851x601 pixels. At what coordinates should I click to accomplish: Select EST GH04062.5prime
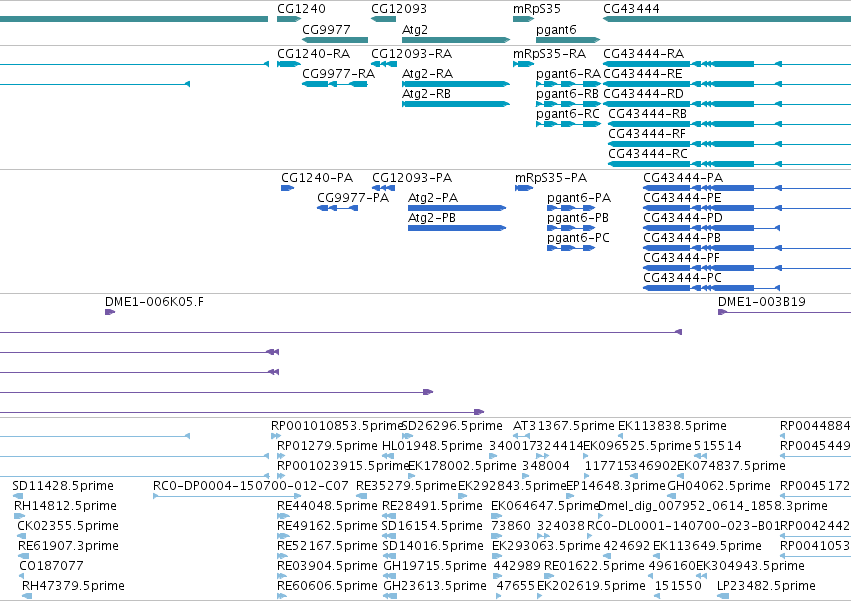(719, 486)
